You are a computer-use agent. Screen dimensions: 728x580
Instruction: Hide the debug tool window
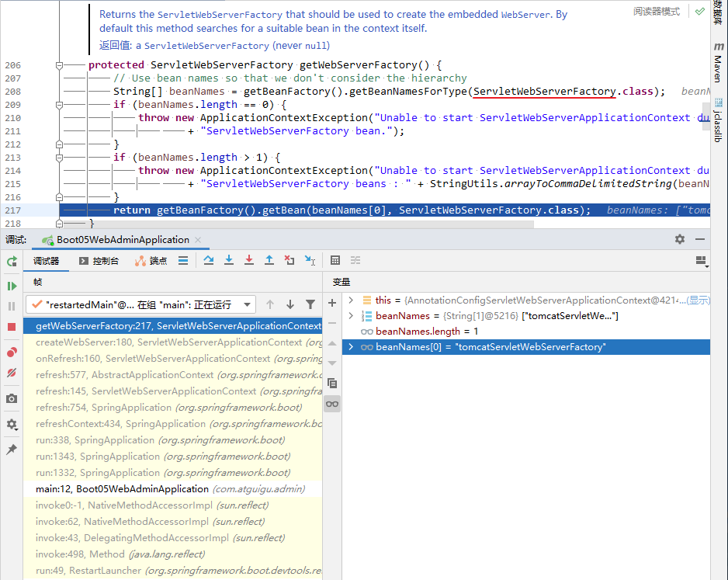[x=700, y=239]
